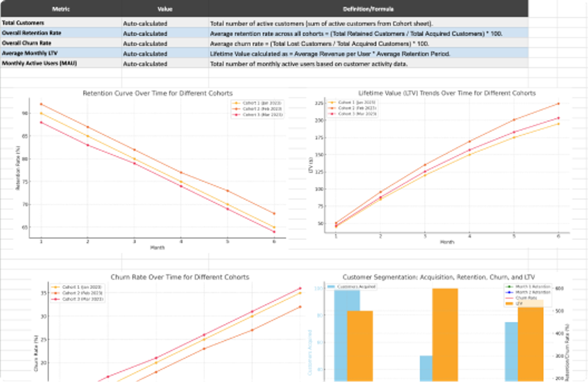
Task: Click the Cohort 3 (Mar 2023) legend marker in the LTV chart
Action: [332, 114]
